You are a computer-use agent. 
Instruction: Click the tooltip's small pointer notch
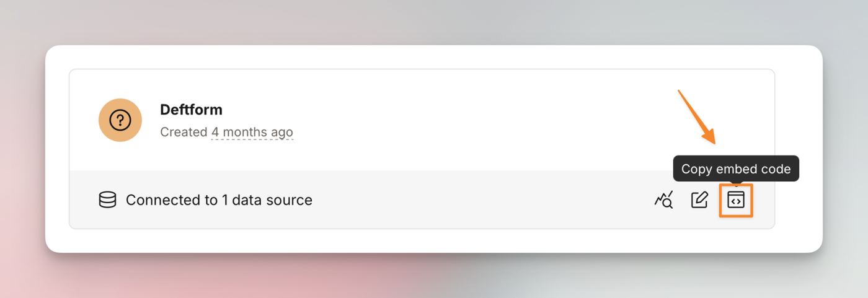[x=736, y=182]
